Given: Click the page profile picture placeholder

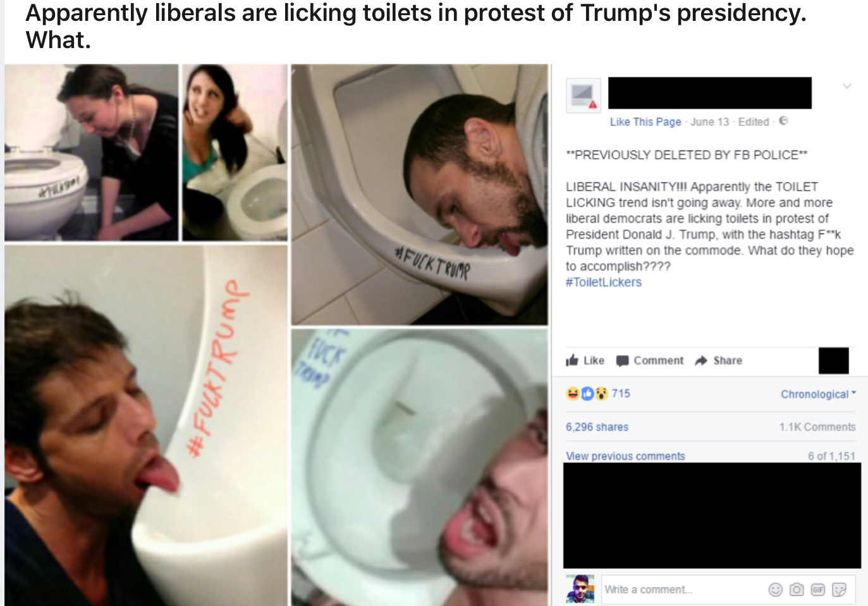Looking at the screenshot, I should click(x=583, y=96).
